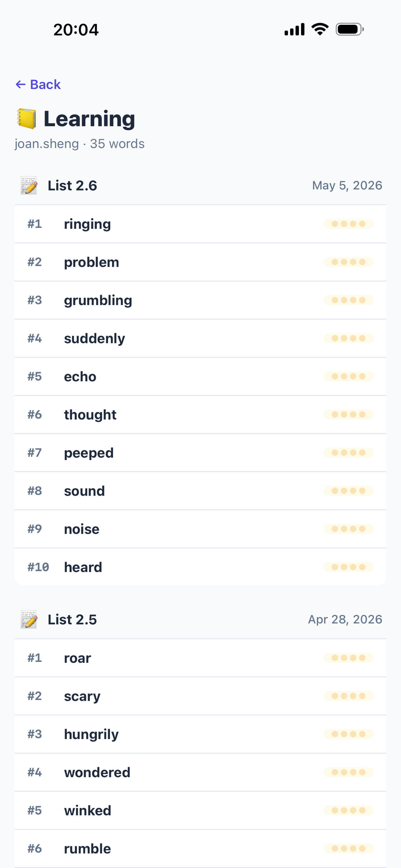
Task: Tap the Wi-Fi icon in status bar
Action: pos(320,29)
